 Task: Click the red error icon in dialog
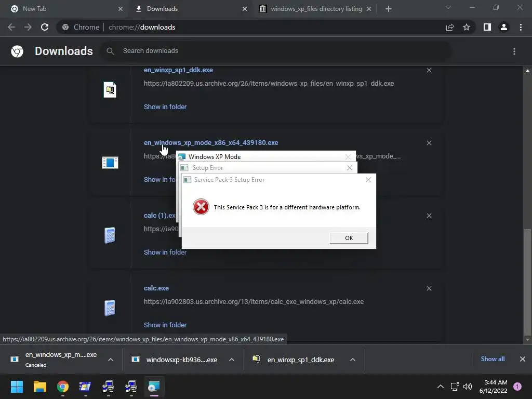pyautogui.click(x=201, y=207)
